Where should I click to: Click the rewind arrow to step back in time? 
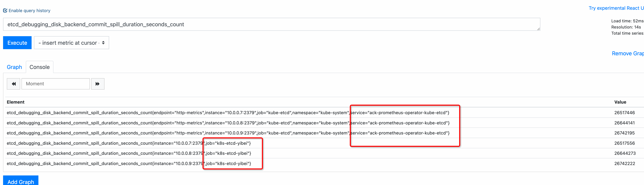coord(13,84)
